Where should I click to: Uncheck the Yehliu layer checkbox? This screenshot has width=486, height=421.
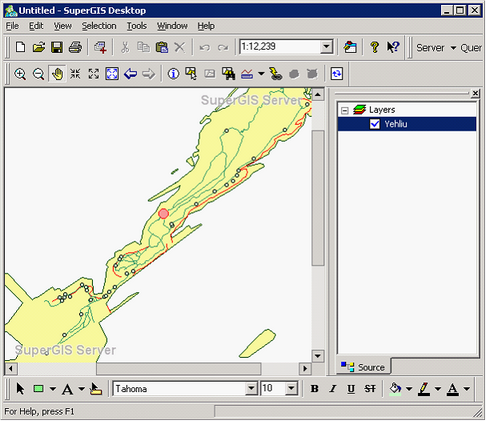point(375,124)
